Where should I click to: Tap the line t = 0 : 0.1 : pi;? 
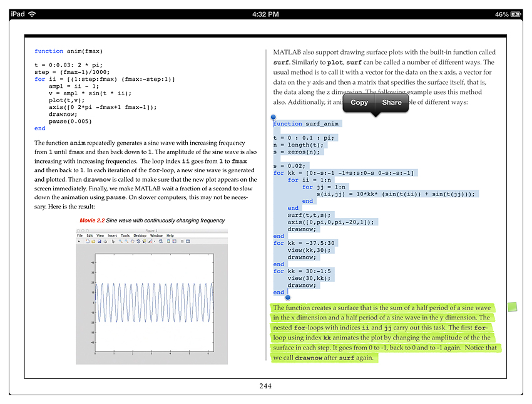click(x=304, y=138)
